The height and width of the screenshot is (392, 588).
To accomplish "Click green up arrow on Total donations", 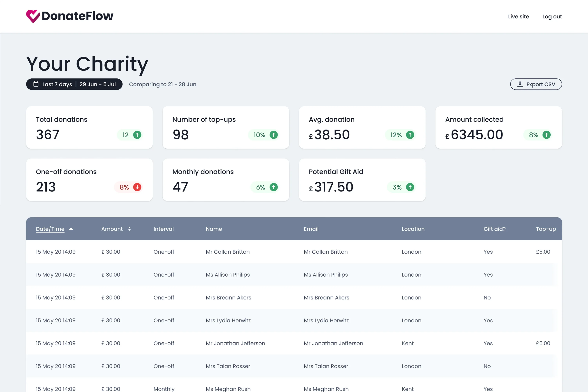I will [137, 135].
